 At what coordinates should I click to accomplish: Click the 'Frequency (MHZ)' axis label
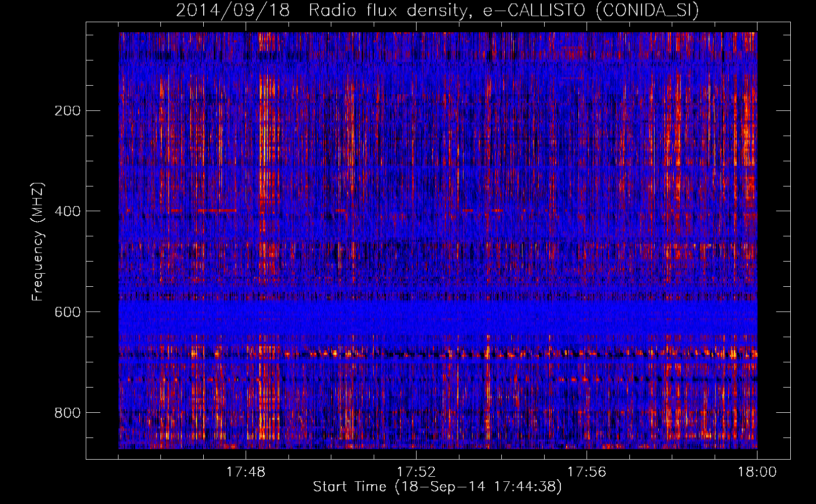(x=38, y=242)
